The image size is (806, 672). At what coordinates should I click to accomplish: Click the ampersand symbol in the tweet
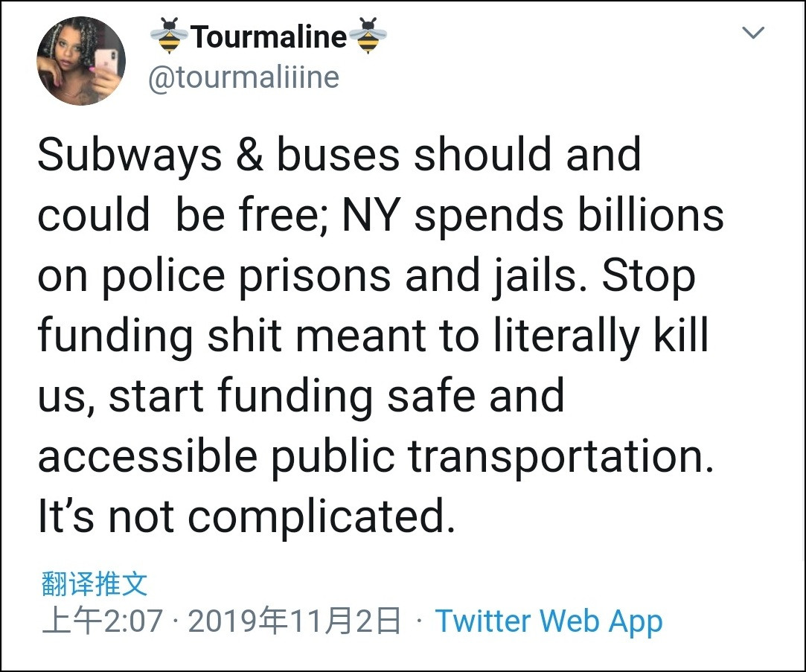pos(249,156)
